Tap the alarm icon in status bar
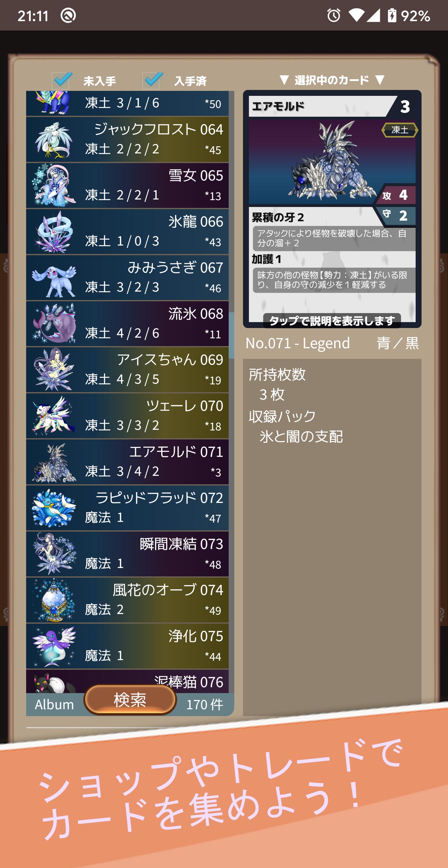Screen dimensions: 448x868 tap(334, 16)
